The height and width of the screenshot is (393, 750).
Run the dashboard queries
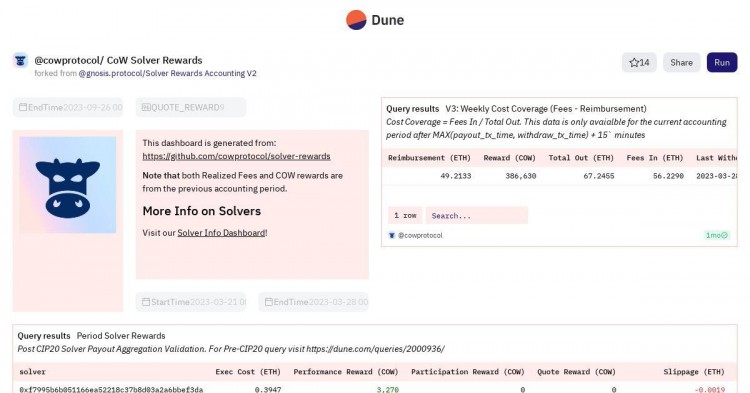(x=722, y=63)
